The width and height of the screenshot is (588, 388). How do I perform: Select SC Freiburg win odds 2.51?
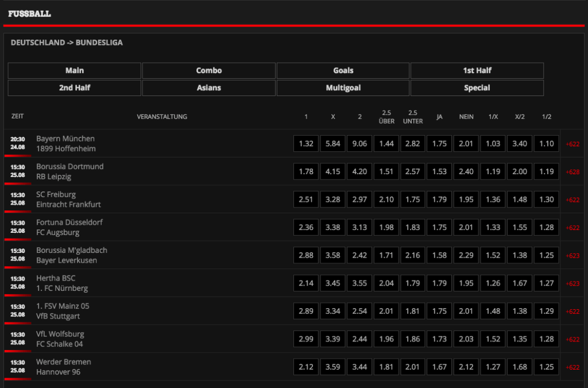[306, 199]
